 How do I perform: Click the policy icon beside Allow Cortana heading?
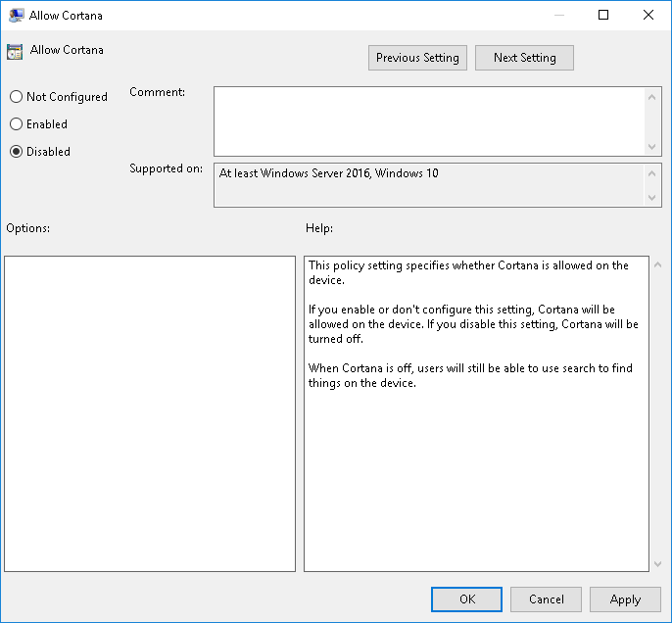[x=15, y=52]
